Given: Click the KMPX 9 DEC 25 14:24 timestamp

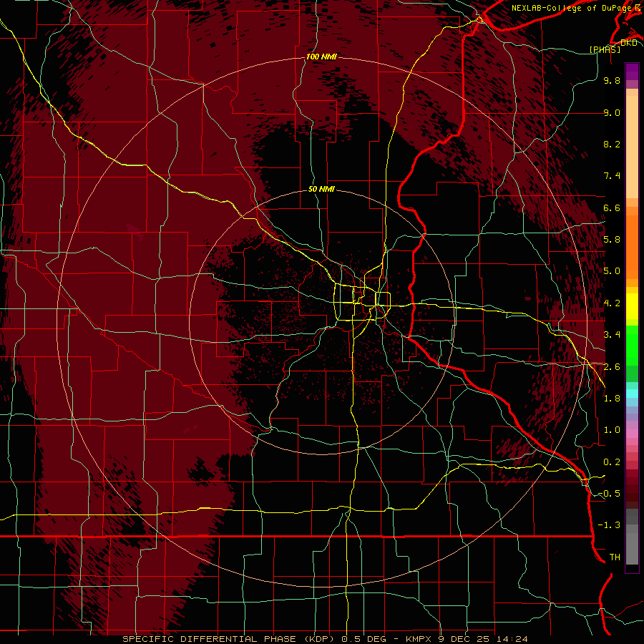Looking at the screenshot, I should 467,639.
